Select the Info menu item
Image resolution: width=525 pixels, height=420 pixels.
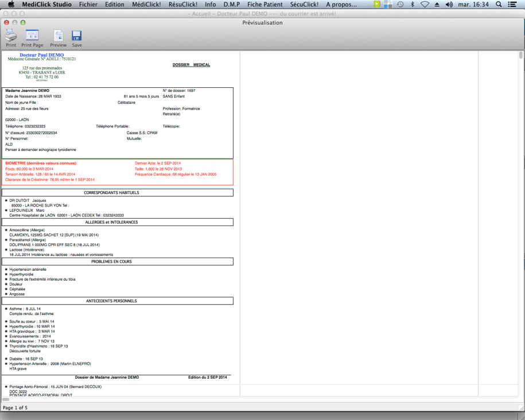click(x=211, y=5)
